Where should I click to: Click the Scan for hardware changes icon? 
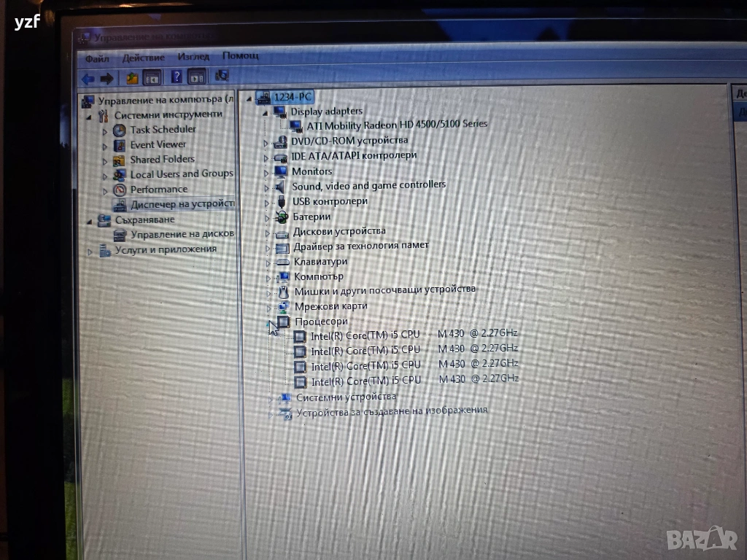(x=222, y=76)
